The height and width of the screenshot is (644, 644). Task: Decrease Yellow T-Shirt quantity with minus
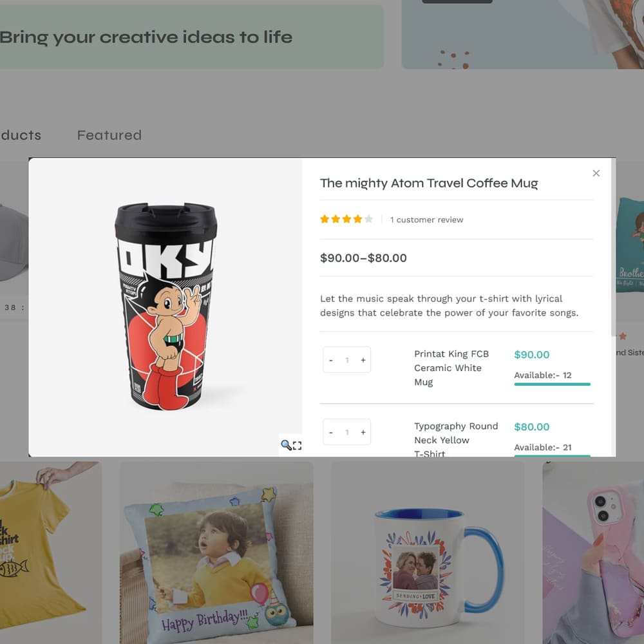pos(330,432)
